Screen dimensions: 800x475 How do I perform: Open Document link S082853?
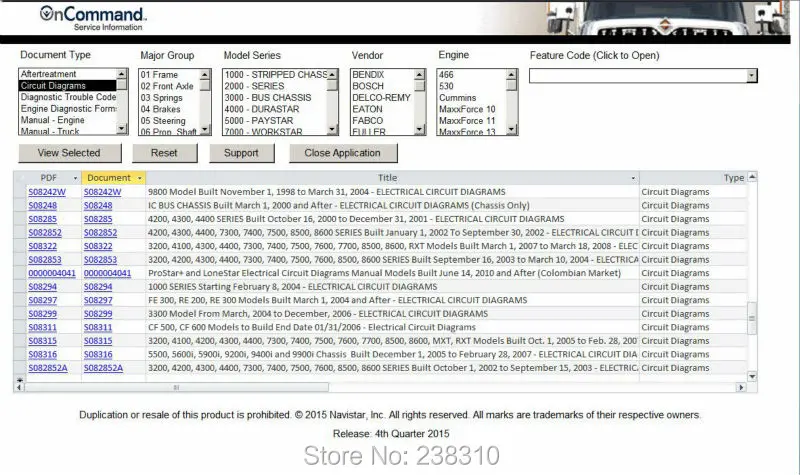click(101, 260)
